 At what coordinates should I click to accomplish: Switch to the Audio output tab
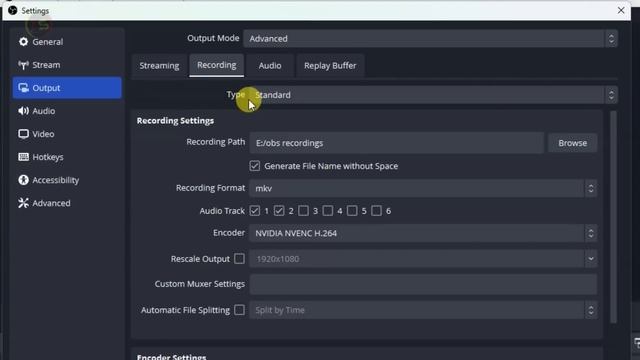click(270, 65)
